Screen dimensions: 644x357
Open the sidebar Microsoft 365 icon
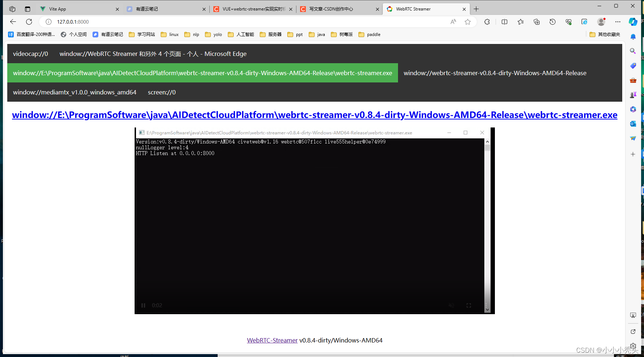point(633,109)
